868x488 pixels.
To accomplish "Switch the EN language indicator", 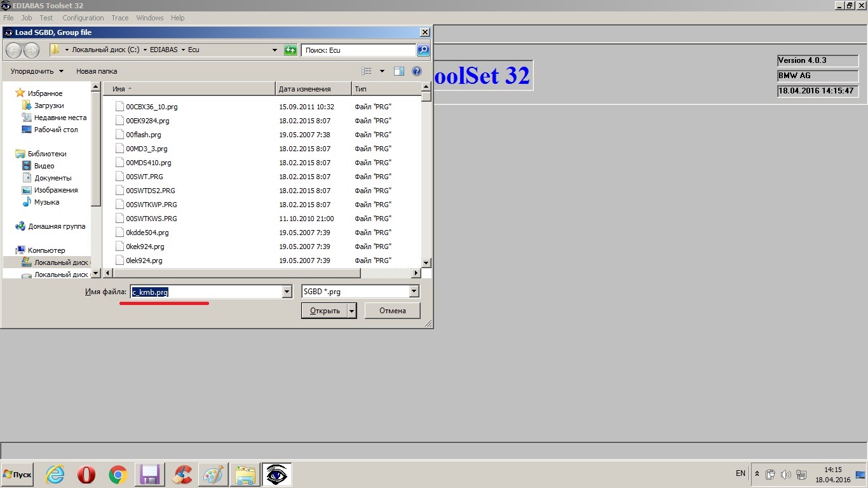I will click(740, 473).
